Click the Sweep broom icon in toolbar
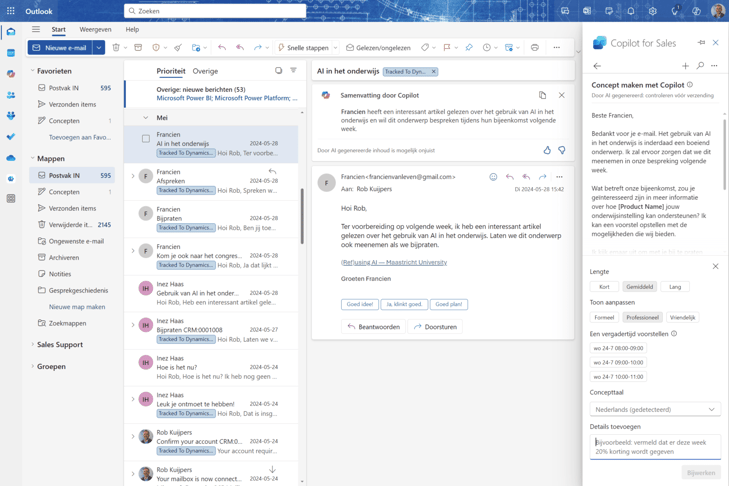729x486 pixels. coord(178,47)
